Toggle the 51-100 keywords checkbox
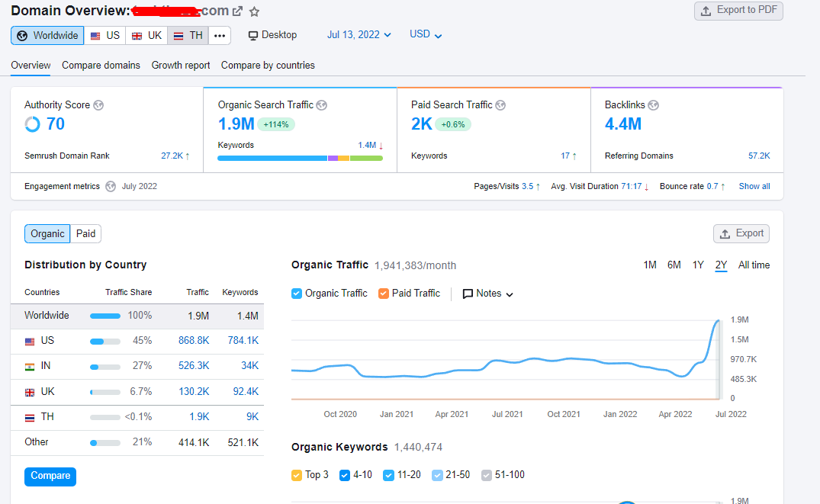820x504 pixels. 487,475
